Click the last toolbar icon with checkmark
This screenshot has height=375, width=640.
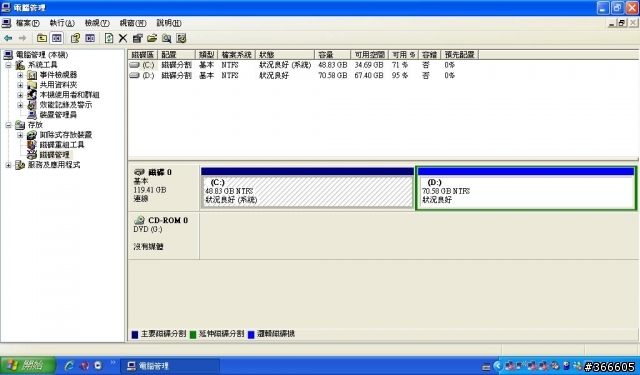click(x=181, y=38)
